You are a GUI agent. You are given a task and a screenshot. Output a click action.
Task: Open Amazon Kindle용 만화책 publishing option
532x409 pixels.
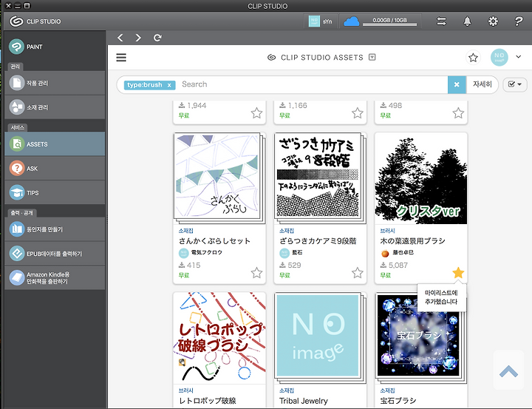[x=55, y=278]
